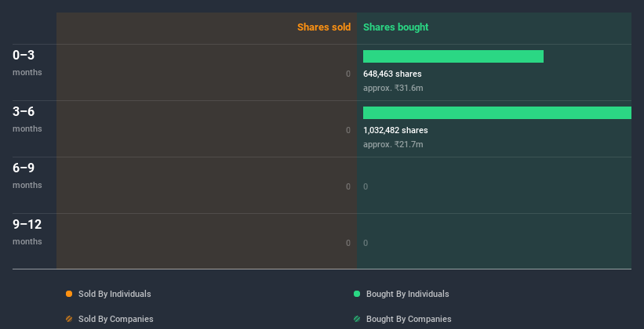644x329 pixels.
Task: Select the 3–6 months green bought bar
Action: click(497, 113)
